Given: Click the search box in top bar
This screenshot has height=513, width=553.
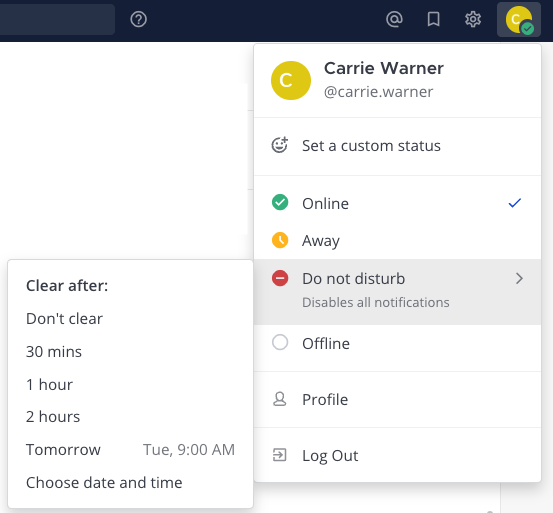Looking at the screenshot, I should (57, 19).
